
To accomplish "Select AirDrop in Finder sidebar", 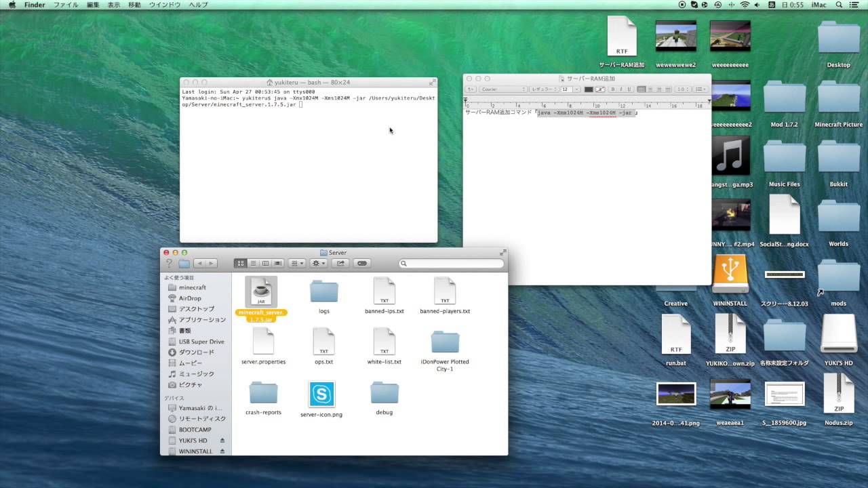I will [x=190, y=298].
